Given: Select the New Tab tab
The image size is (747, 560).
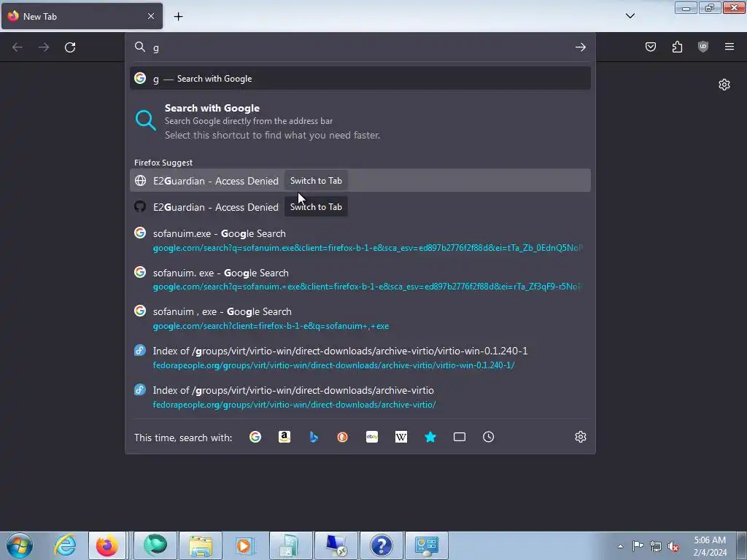Looking at the screenshot, I should pos(82,16).
